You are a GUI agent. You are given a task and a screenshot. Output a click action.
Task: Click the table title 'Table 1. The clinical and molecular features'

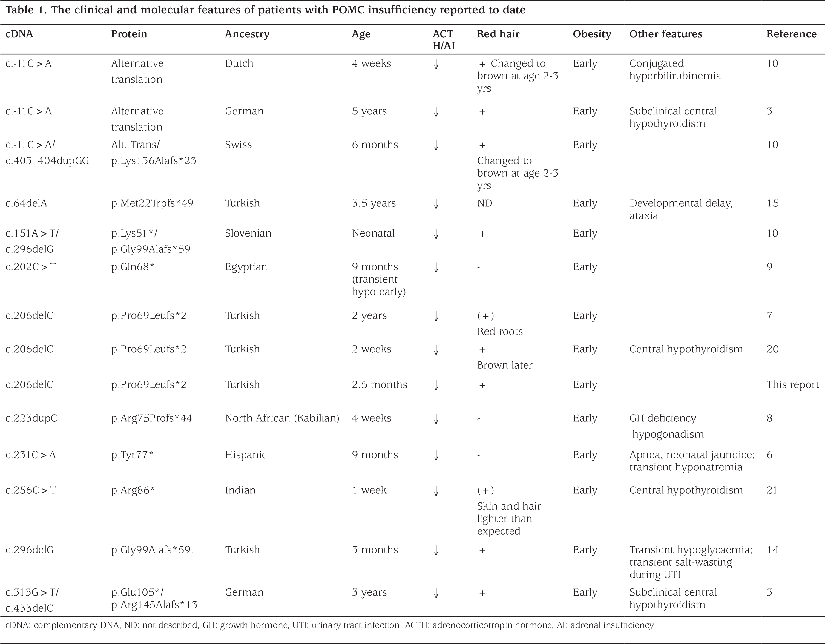pyautogui.click(x=265, y=10)
